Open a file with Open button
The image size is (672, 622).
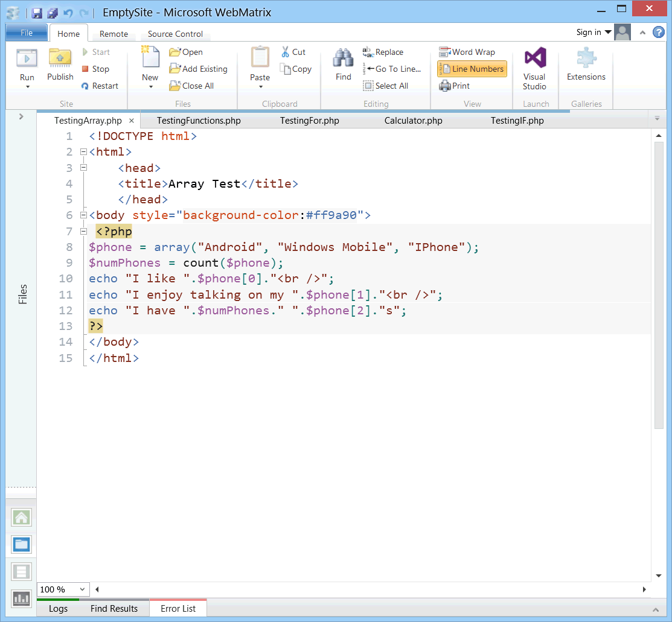(x=186, y=52)
